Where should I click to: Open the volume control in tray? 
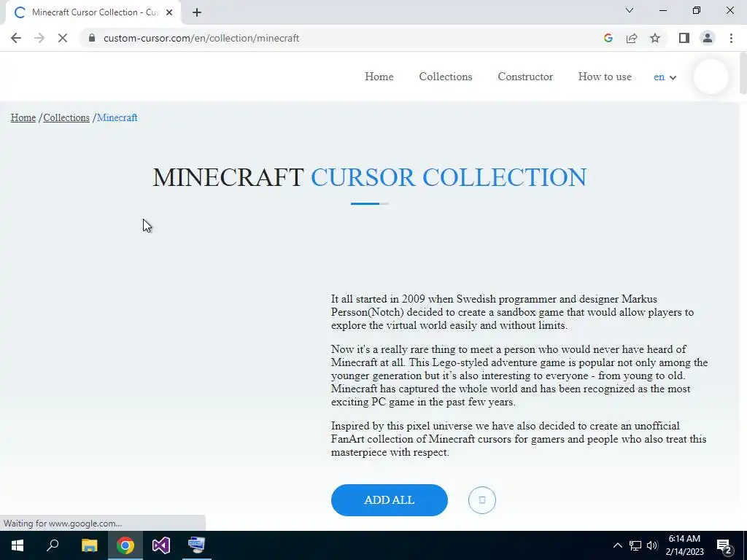point(652,545)
